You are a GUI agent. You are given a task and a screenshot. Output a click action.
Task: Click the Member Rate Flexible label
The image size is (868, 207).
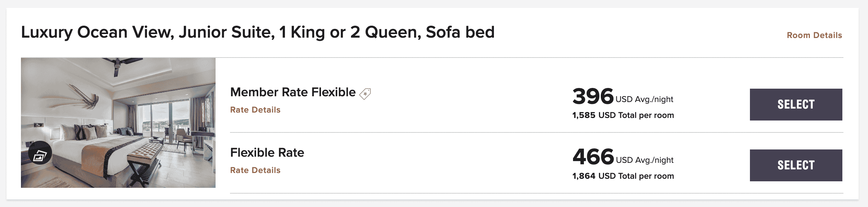pos(293,92)
